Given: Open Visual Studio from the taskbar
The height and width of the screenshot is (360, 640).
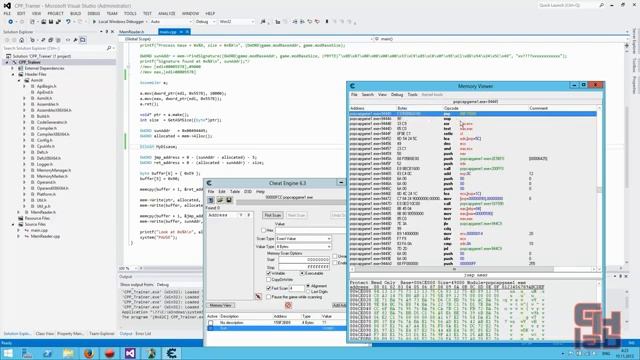Looking at the screenshot, I should [x=130, y=353].
